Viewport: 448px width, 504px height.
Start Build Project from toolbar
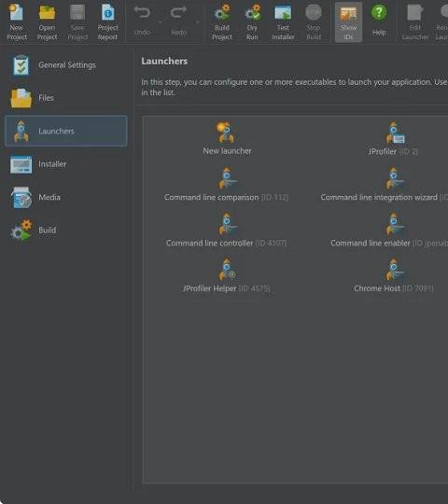click(x=222, y=21)
